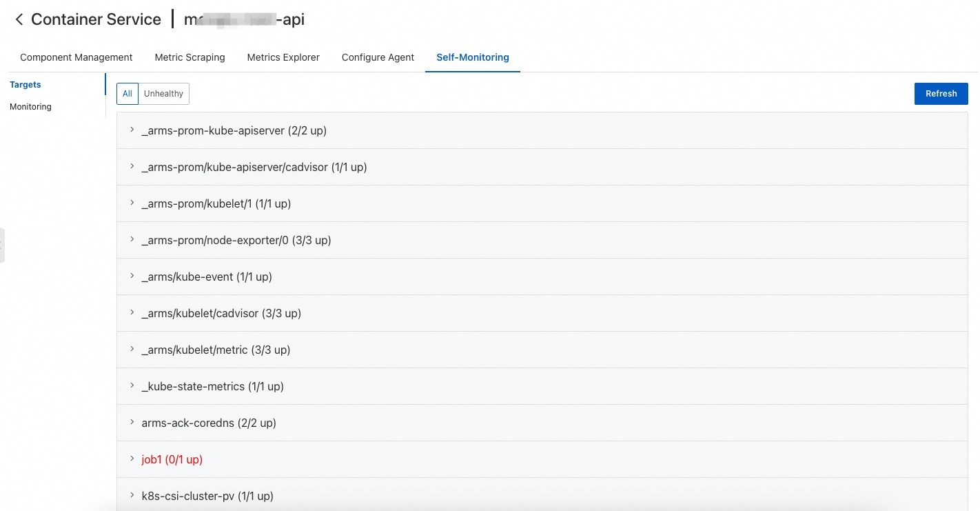The height and width of the screenshot is (511, 980).
Task: Expand the arms-ack-coredns chevron
Action: (132, 422)
